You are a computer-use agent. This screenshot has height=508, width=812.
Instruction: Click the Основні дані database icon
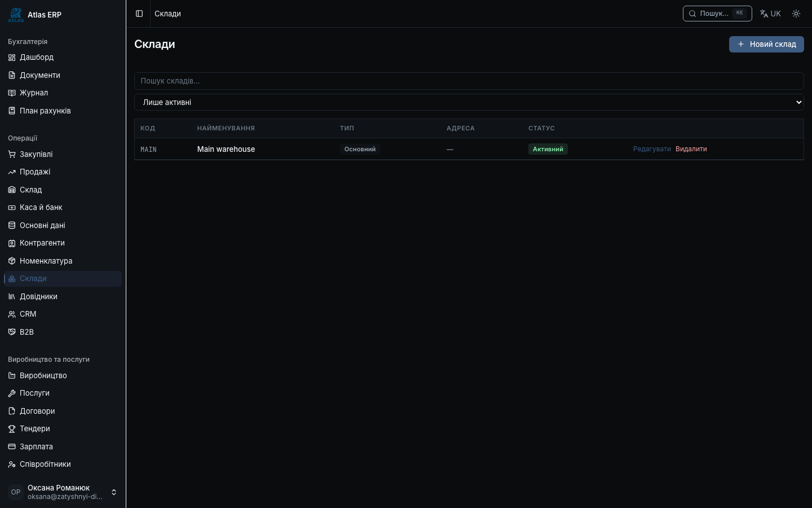12,225
